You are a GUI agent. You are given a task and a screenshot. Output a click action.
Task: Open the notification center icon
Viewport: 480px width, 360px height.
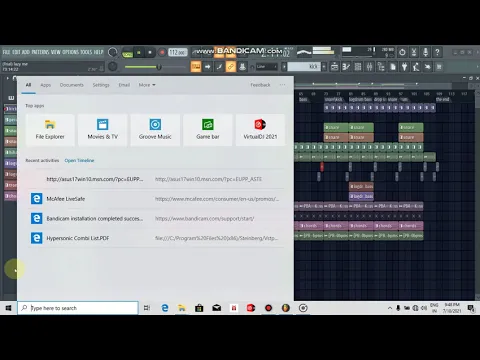(x=471, y=308)
